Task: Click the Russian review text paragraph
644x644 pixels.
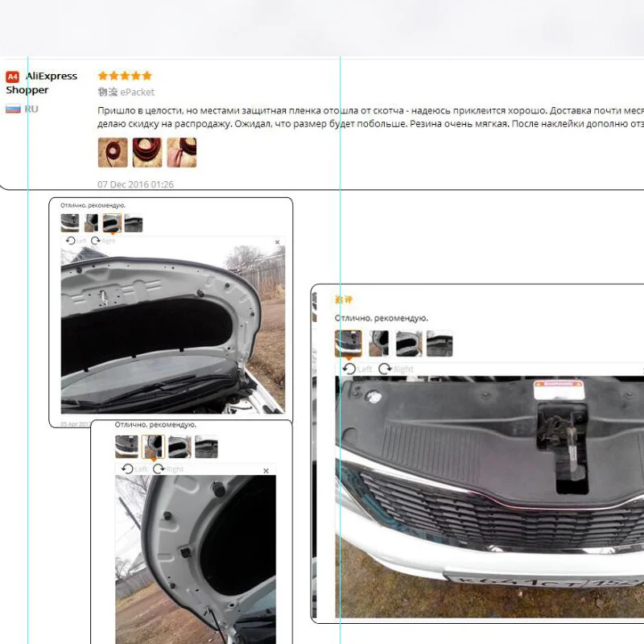Action: click(x=370, y=117)
